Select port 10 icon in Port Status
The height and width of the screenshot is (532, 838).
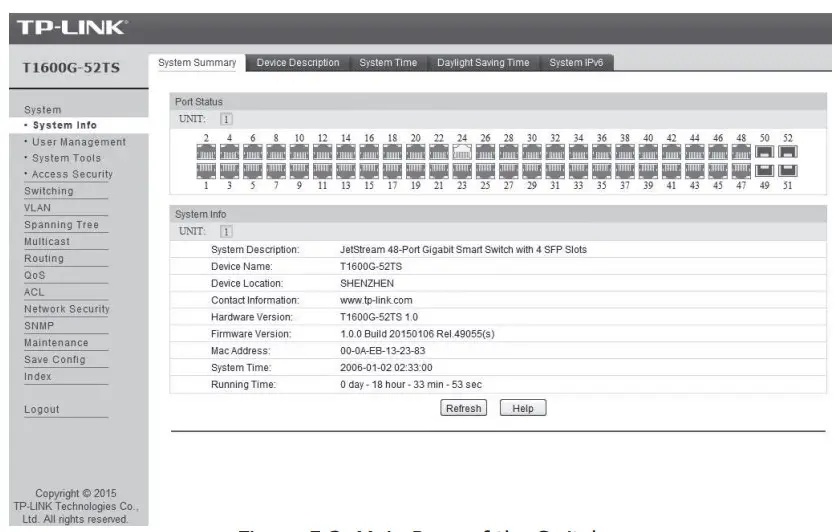[299, 152]
